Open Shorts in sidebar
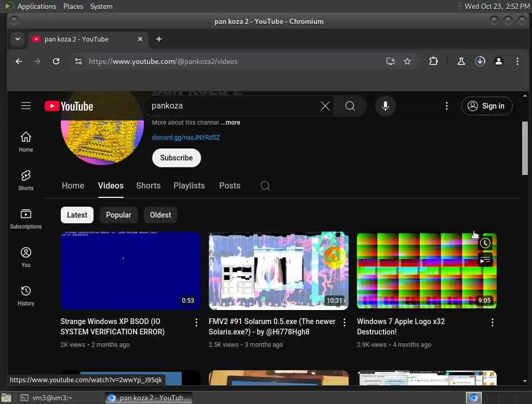 [26, 180]
